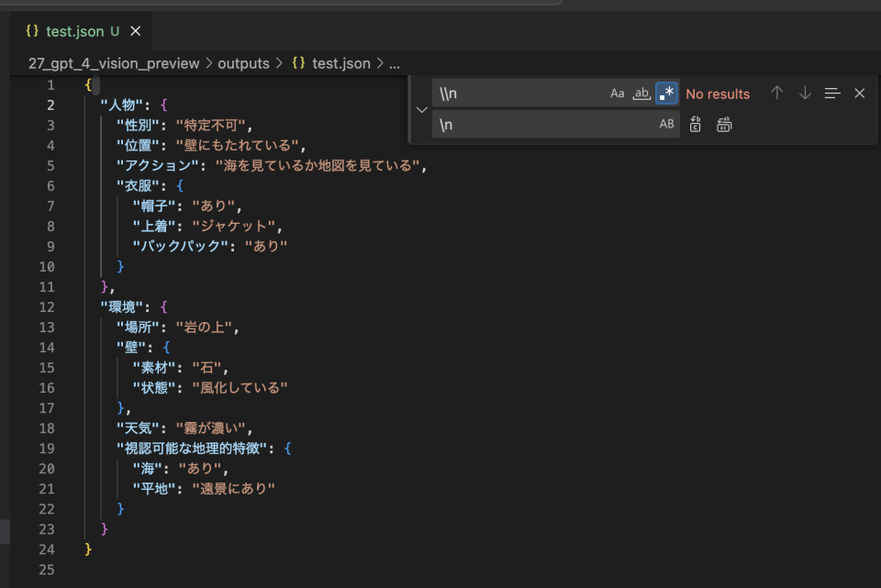
Task: Collapse the replace row with the chevron
Action: (421, 108)
